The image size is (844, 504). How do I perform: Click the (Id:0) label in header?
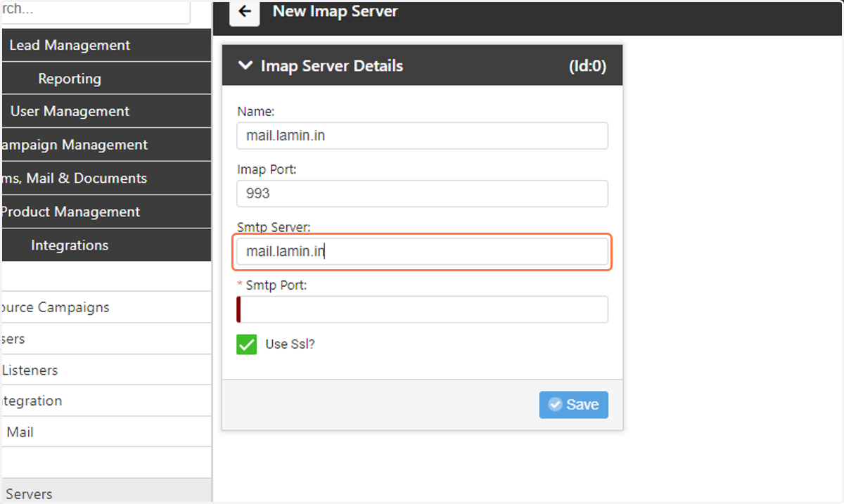(x=587, y=66)
